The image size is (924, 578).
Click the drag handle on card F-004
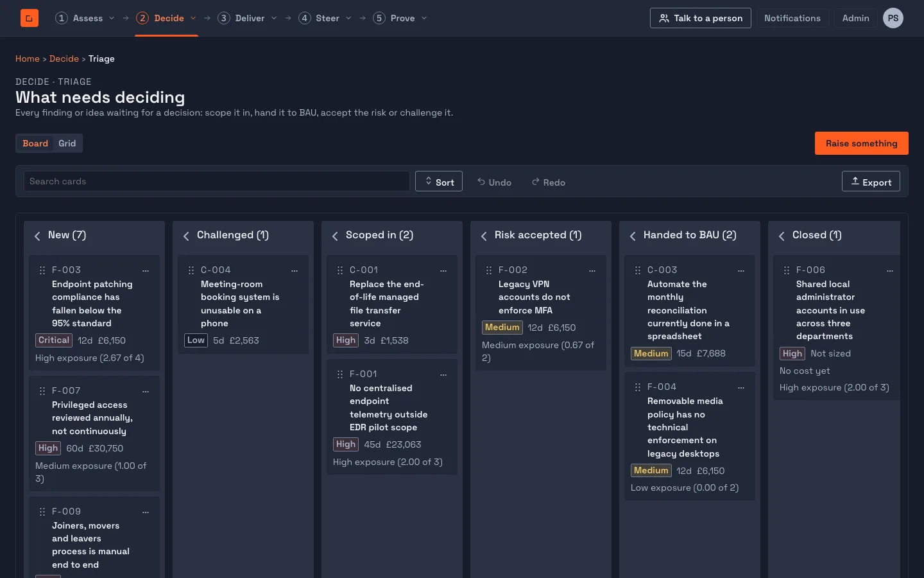pos(638,387)
